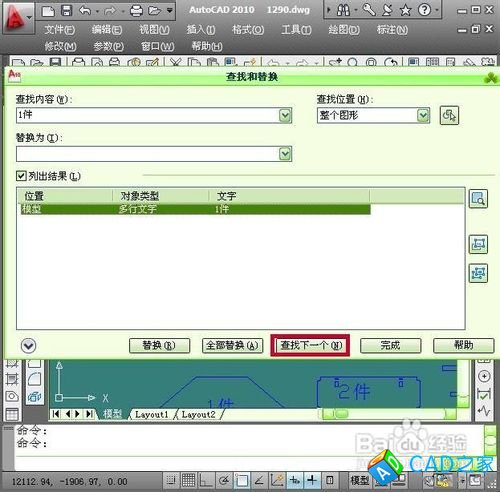Open the 标注(N) menu
The height and width of the screenshot is (492, 500).
pos(392,30)
